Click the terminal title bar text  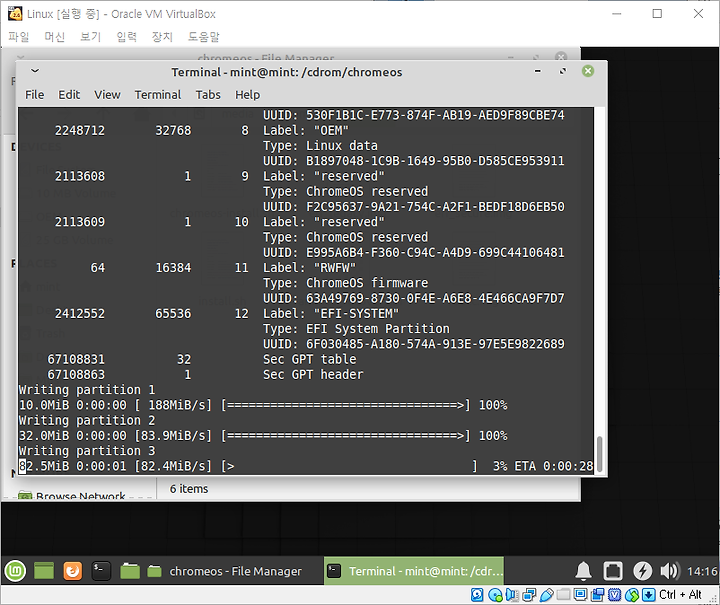point(287,72)
